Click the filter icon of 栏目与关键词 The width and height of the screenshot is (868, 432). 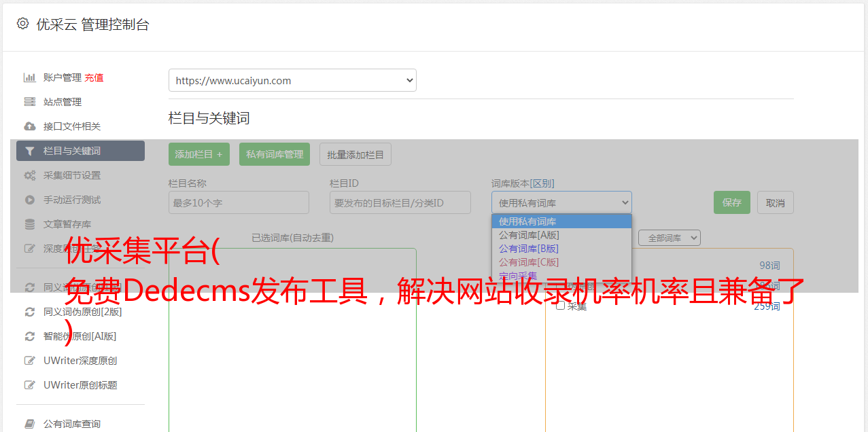point(30,151)
